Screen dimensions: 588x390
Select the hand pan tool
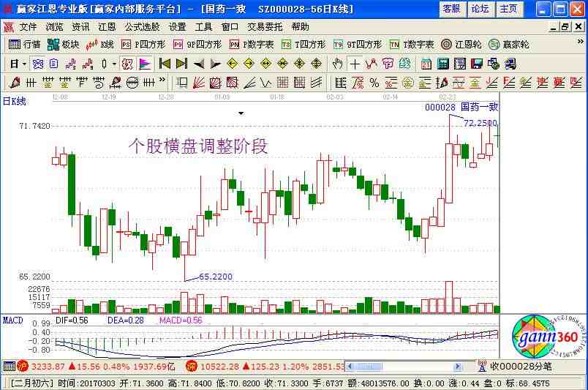point(337,64)
